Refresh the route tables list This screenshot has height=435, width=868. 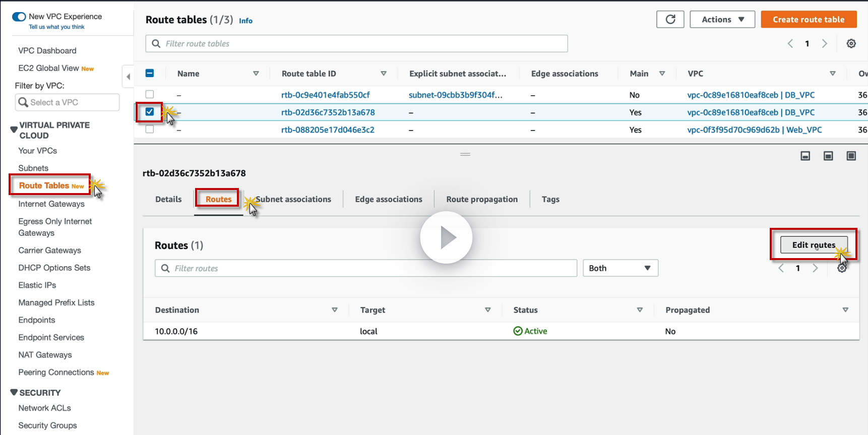[670, 19]
